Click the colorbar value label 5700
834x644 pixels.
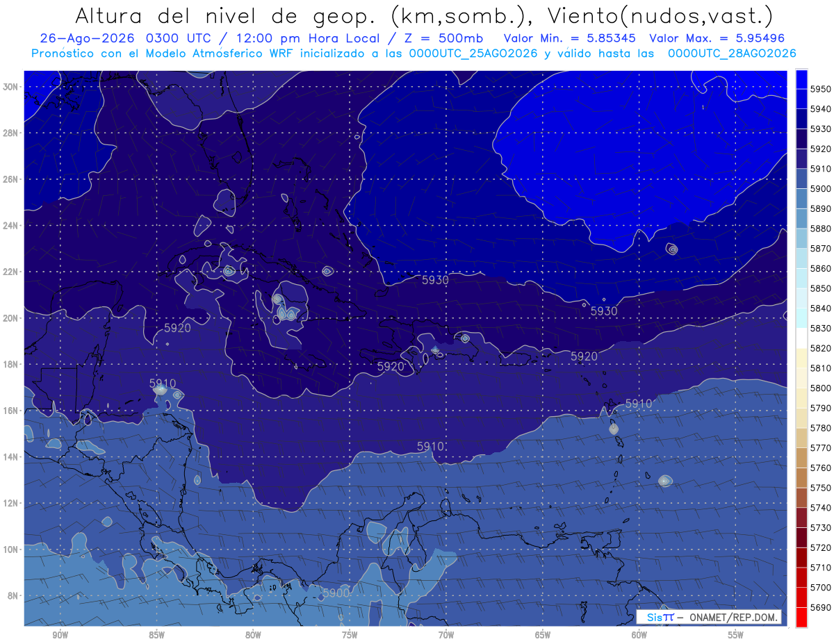820,587
